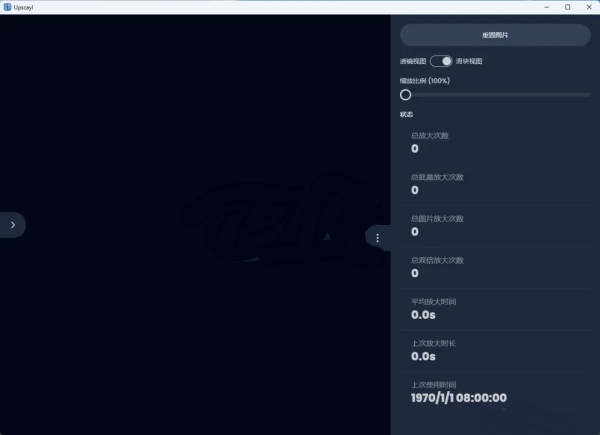Click the 上次放大时长 last duration value
This screenshot has width=600, height=435.
click(x=423, y=357)
